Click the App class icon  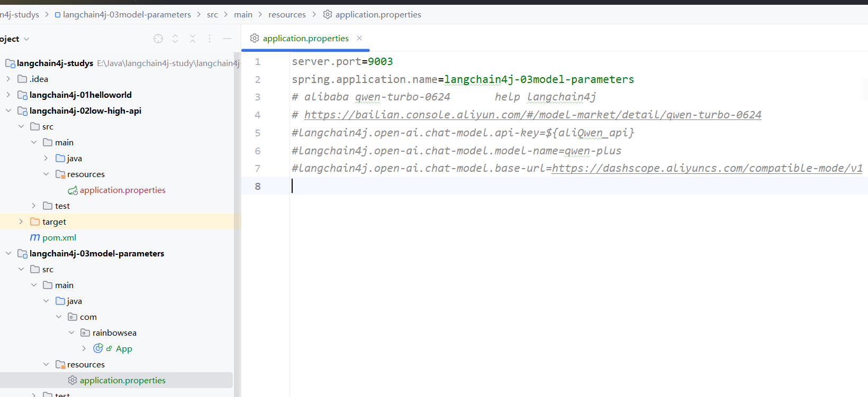click(x=98, y=348)
